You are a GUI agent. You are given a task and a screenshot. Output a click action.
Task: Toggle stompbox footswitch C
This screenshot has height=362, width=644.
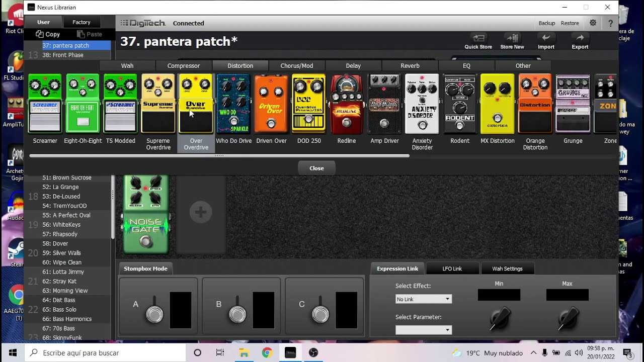coord(320,314)
